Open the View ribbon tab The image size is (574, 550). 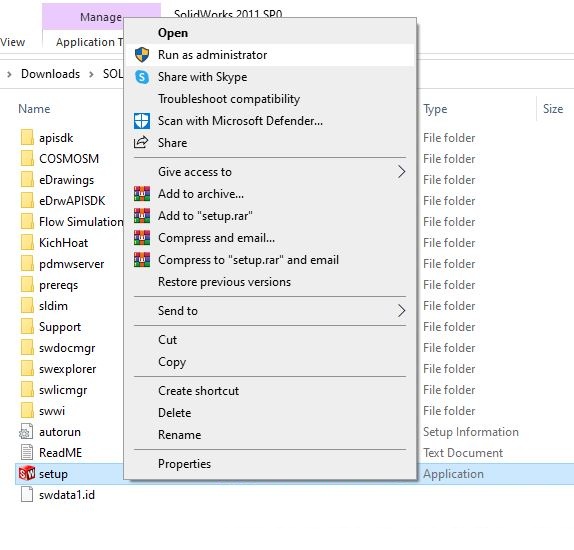click(x=12, y=42)
